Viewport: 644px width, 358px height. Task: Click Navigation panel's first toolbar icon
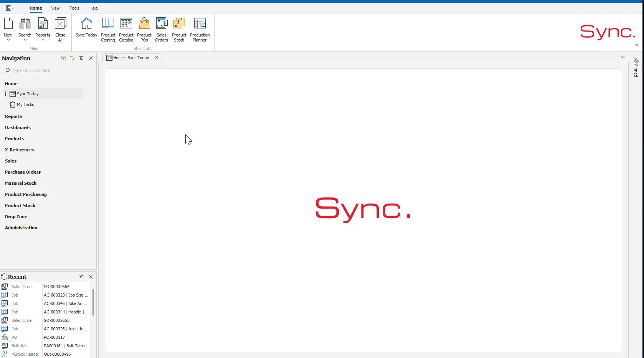[64, 58]
